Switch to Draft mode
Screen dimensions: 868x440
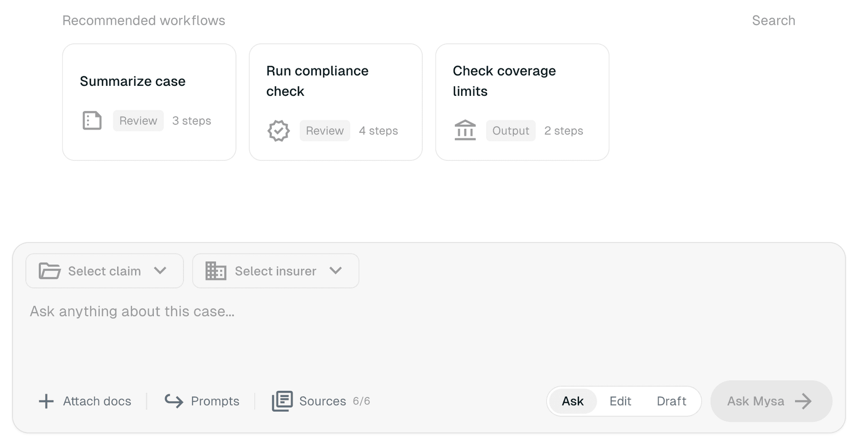(671, 401)
